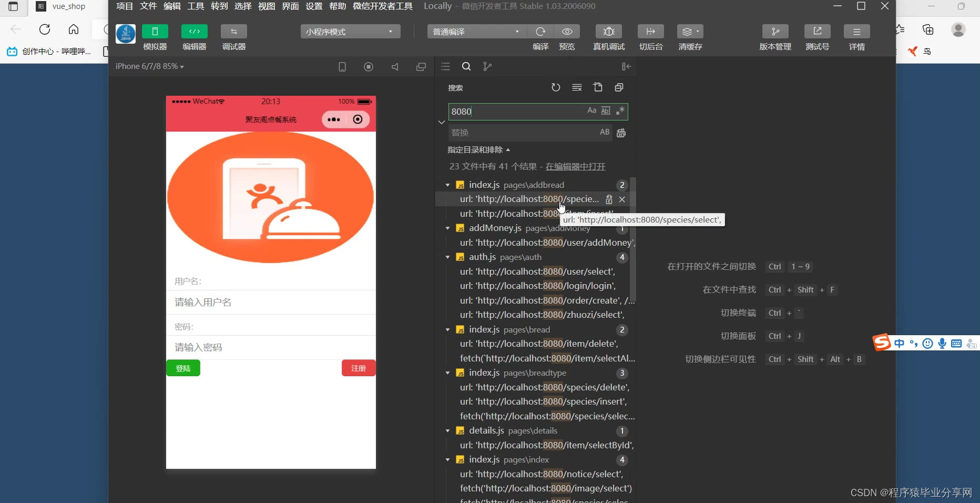Viewport: 980px width, 503px height.
Task: Click the 请输入用户名 username field
Action: [x=271, y=303]
